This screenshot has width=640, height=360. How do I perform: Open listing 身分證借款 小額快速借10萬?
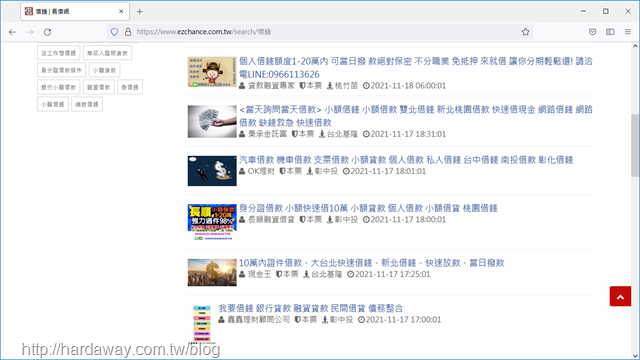[368, 208]
